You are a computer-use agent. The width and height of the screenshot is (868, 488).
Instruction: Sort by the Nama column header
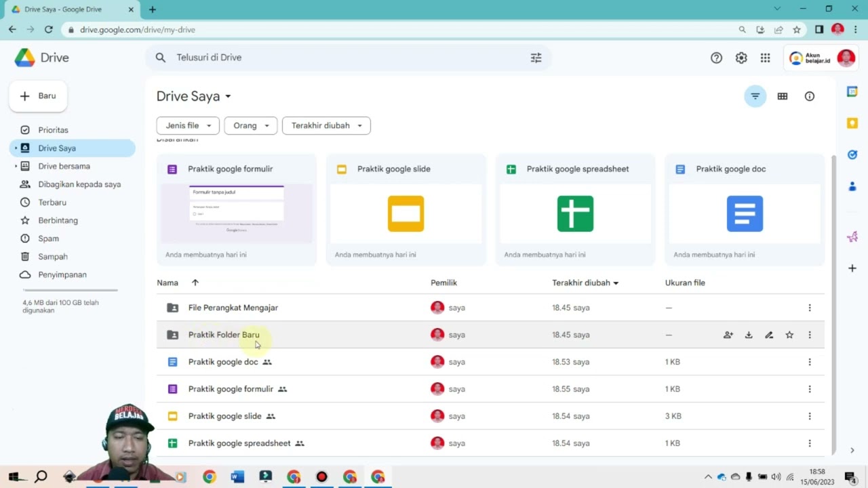[167, 283]
